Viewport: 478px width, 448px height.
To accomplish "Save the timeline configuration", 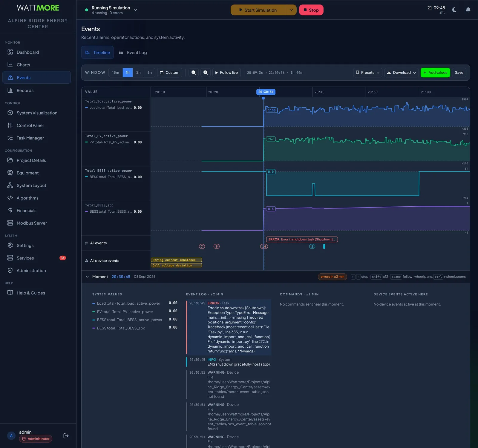I will [x=459, y=73].
